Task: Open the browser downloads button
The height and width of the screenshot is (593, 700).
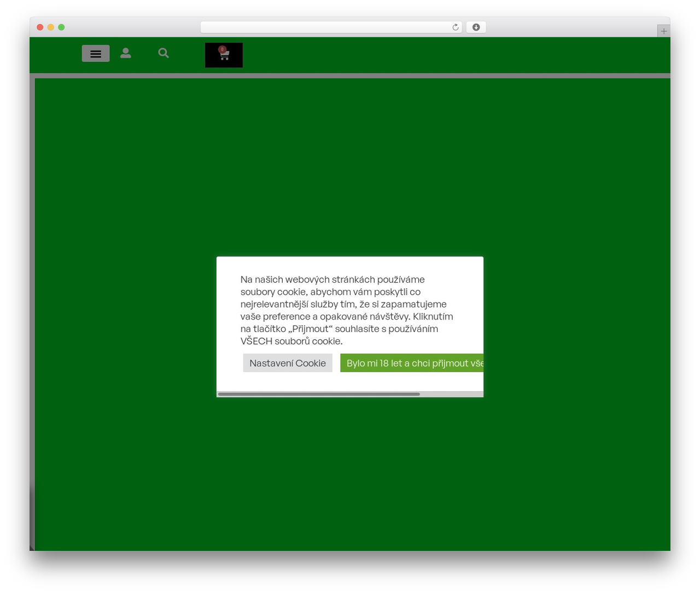Action: click(x=476, y=27)
